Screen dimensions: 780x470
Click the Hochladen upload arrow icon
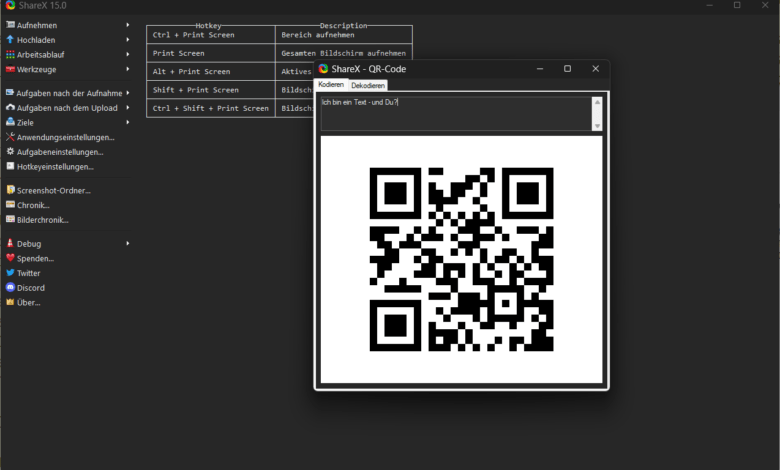pos(10,39)
